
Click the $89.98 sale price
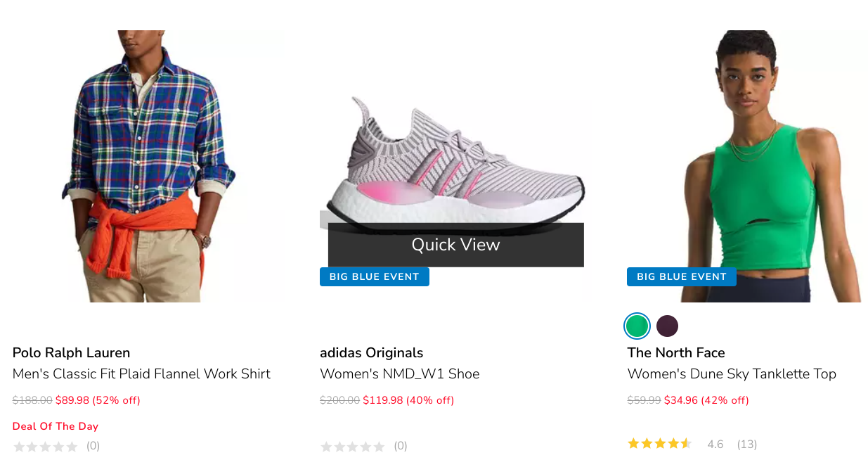point(72,400)
